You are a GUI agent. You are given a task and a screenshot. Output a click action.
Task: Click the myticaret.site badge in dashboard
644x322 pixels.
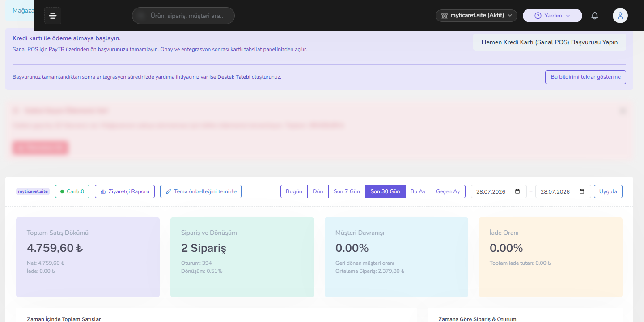(33, 191)
